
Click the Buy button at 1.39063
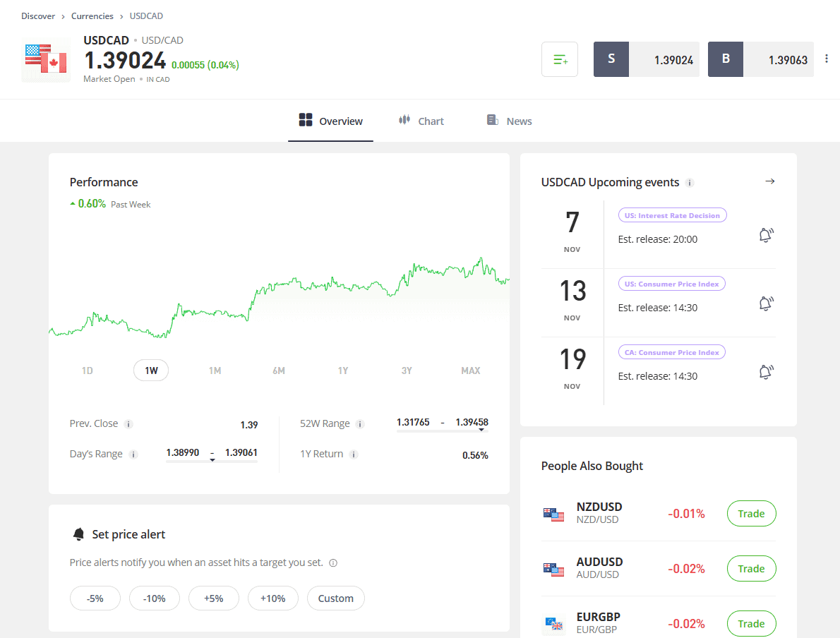point(761,59)
